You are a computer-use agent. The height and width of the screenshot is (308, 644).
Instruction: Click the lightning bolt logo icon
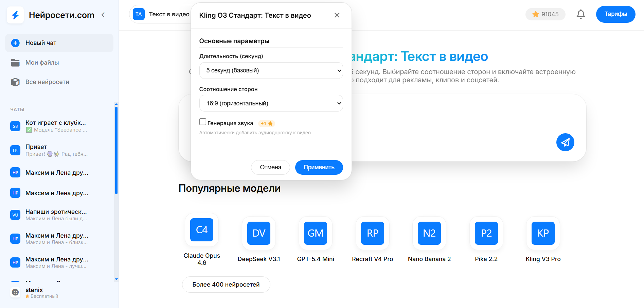[x=15, y=15]
